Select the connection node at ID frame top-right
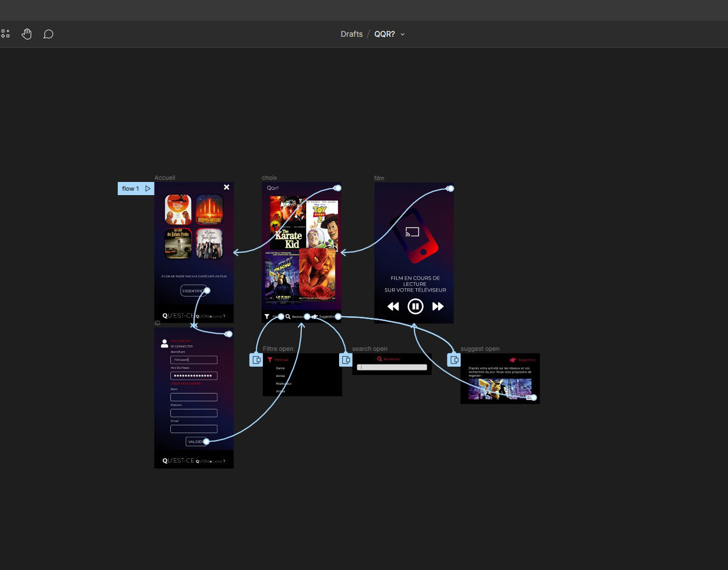Image resolution: width=728 pixels, height=570 pixels. pyautogui.click(x=229, y=334)
